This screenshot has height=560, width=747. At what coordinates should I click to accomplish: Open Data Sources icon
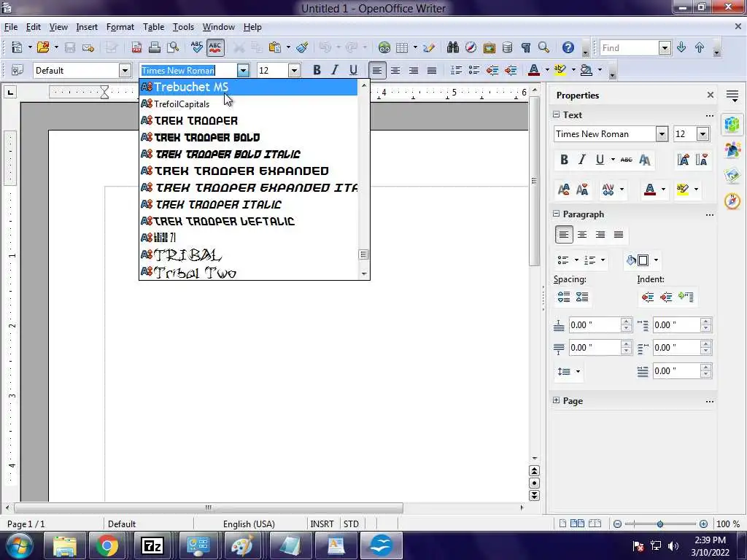508,47
